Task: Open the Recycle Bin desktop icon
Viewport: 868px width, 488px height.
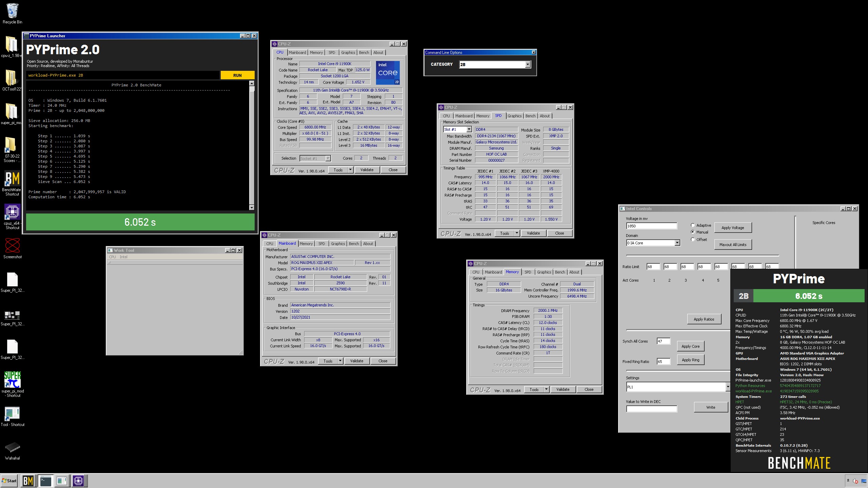Action: coord(12,14)
